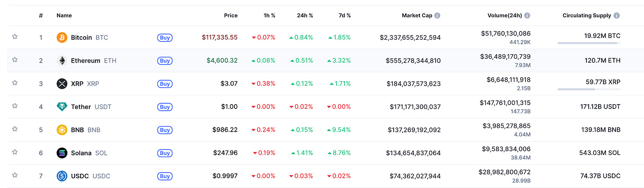Click 120.7M ETH supply value
Image resolution: width=644 pixels, height=188 pixels.
pos(602,60)
